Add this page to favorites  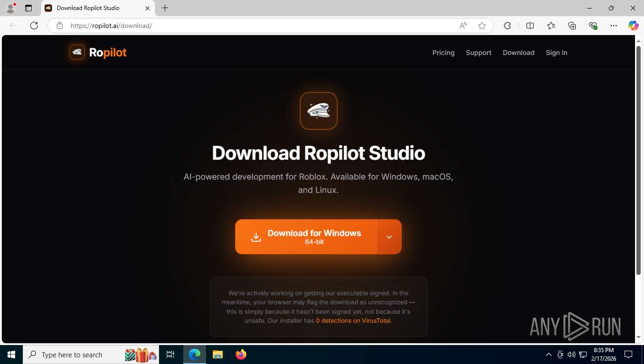click(482, 26)
